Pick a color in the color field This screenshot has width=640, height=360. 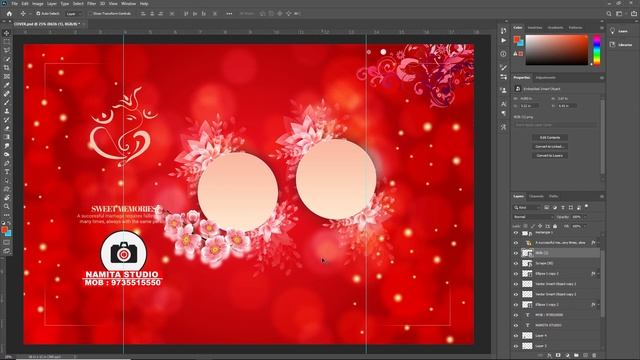point(556,50)
